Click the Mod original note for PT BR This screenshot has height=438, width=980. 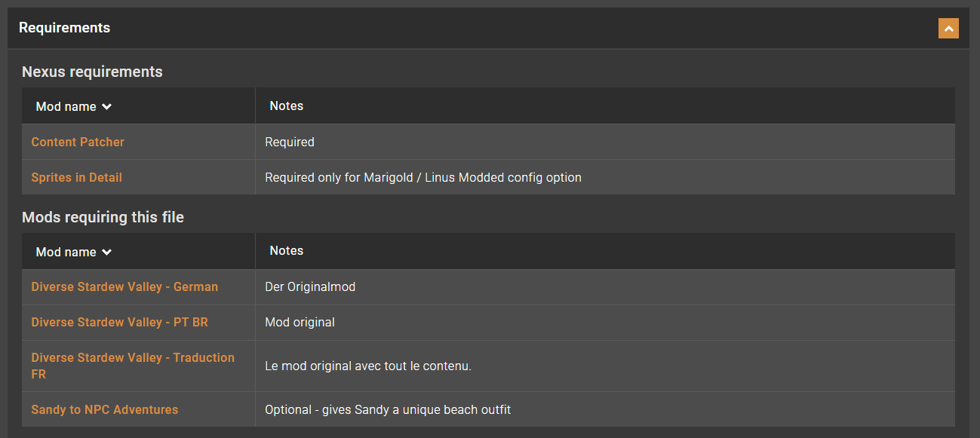coord(300,323)
